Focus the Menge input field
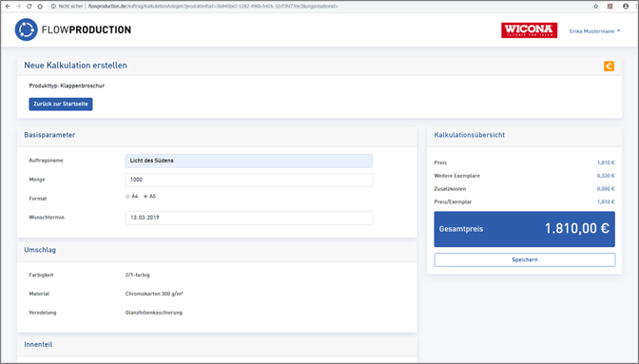This screenshot has width=639, height=364. pos(249,180)
